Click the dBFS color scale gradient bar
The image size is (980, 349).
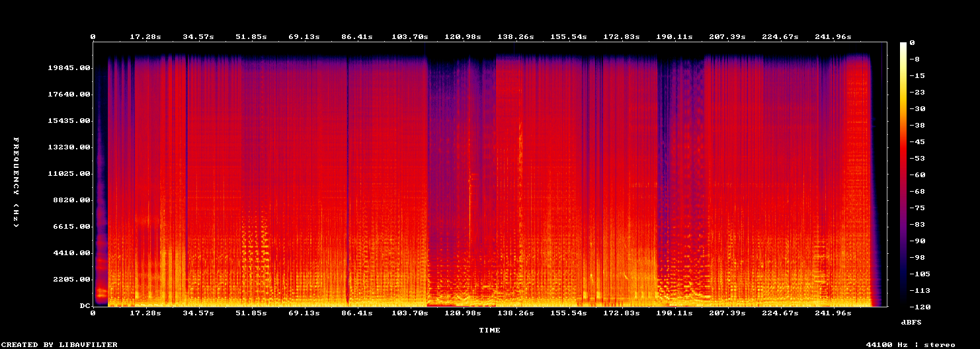click(903, 174)
